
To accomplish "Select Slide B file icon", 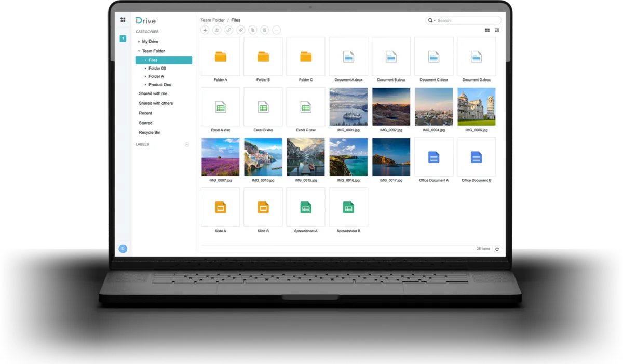I will [263, 207].
